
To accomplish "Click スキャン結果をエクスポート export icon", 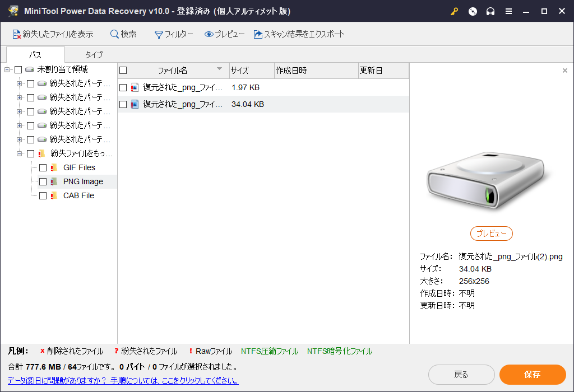I will pos(258,34).
